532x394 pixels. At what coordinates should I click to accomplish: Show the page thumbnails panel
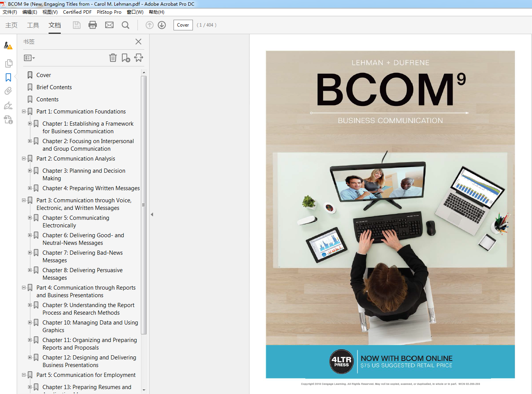8,63
